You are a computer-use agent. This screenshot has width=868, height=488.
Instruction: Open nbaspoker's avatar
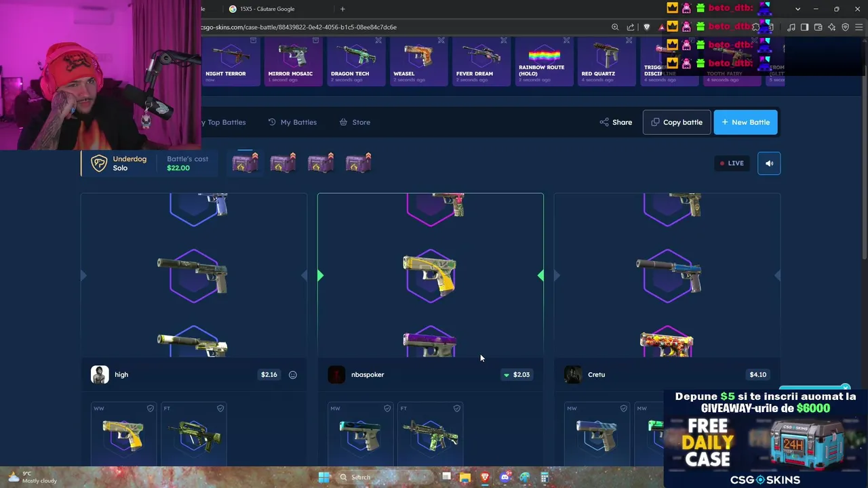pyautogui.click(x=336, y=375)
